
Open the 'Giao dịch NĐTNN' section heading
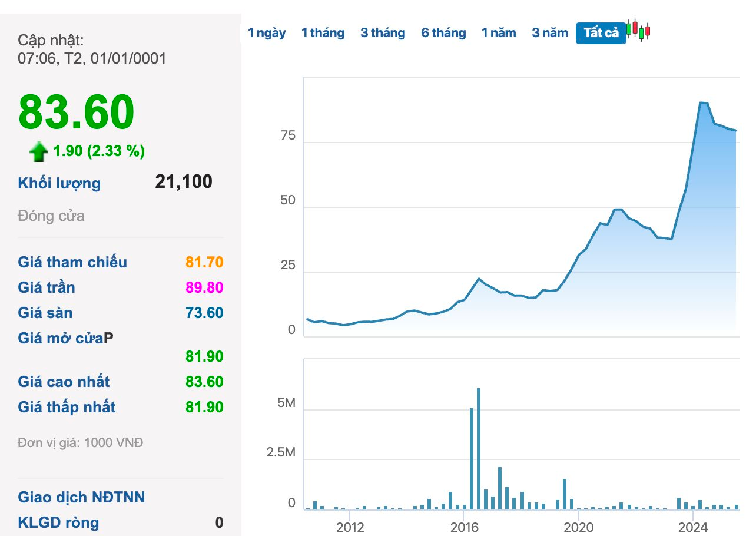(x=81, y=497)
